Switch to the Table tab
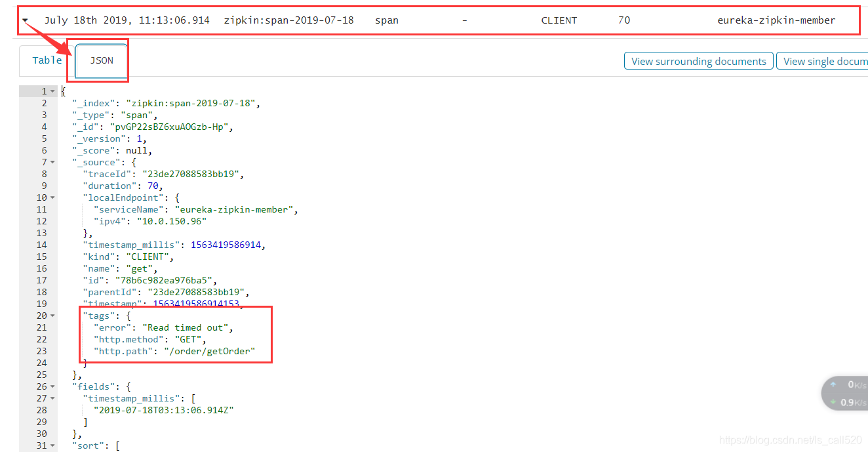The image size is (868, 452). (x=47, y=60)
